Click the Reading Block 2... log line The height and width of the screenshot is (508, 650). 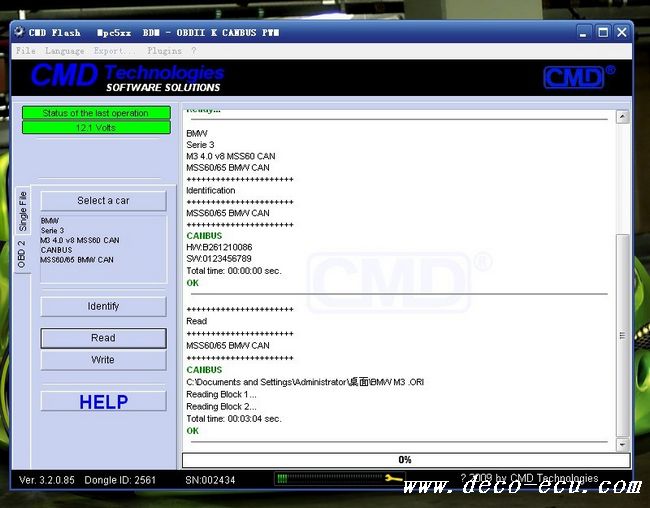tap(221, 406)
